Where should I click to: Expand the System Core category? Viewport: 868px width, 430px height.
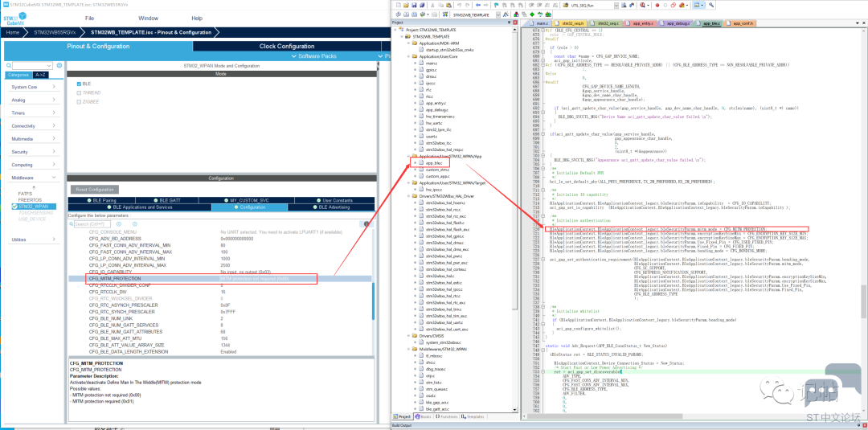tap(24, 87)
